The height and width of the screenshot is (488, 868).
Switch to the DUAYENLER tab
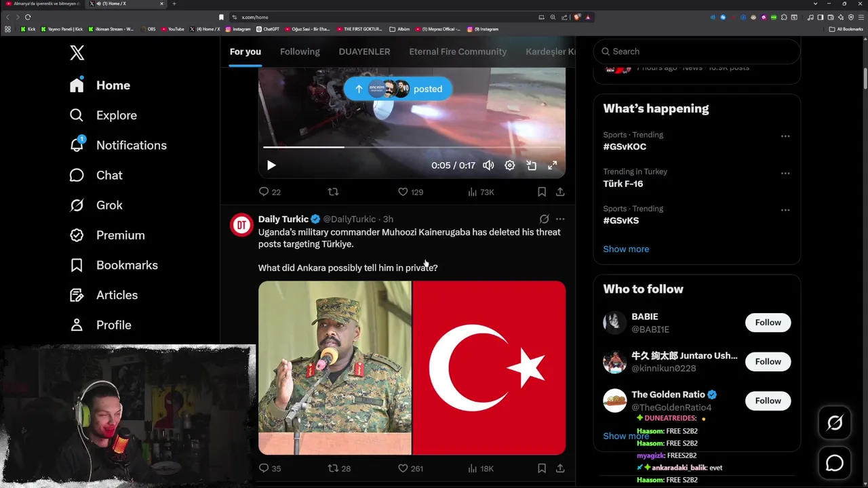364,52
